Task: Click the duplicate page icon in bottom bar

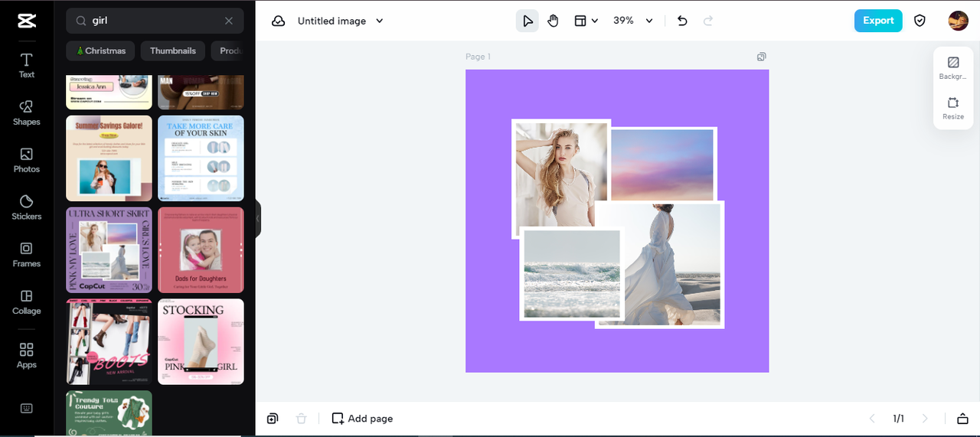Action: 273,419
